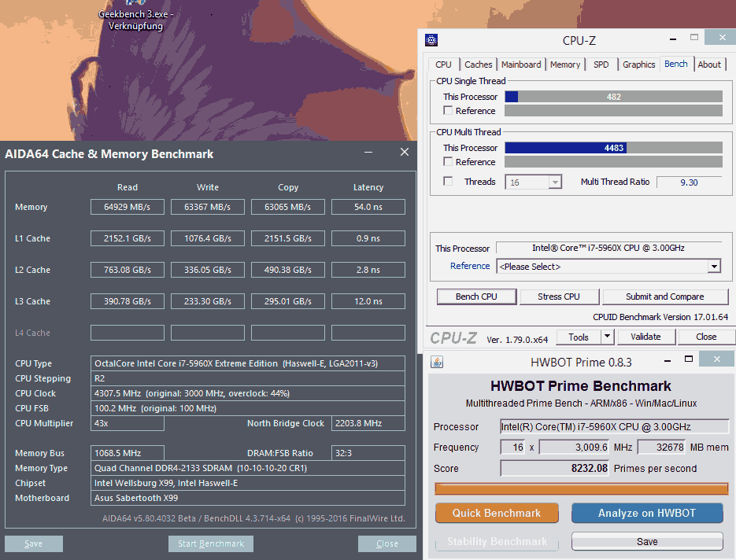736x560 pixels.
Task: Switch to the CPU tab
Action: click(x=443, y=64)
